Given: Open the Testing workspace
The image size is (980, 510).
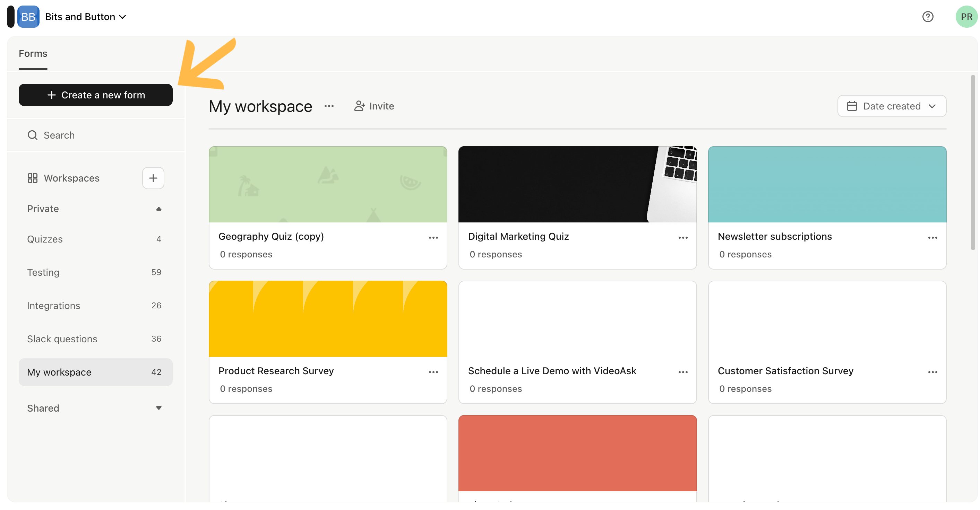Looking at the screenshot, I should pyautogui.click(x=95, y=272).
